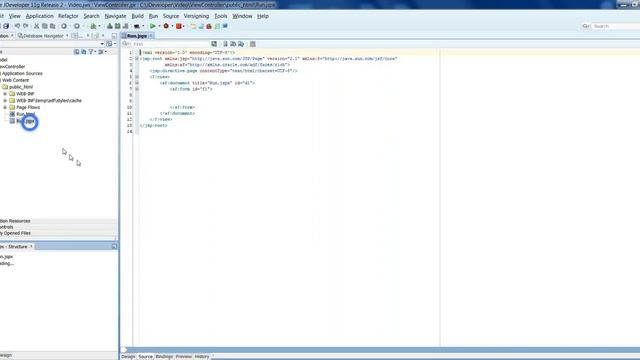Click the Run.jspx file icon in tree

pos(12,121)
